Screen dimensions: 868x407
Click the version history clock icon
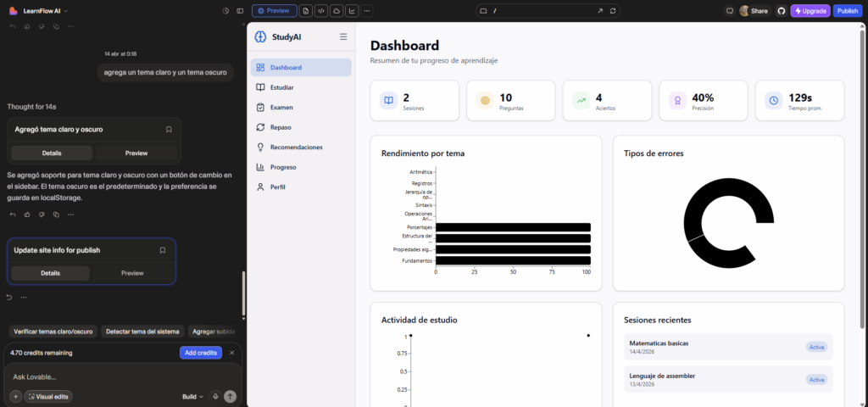(225, 11)
